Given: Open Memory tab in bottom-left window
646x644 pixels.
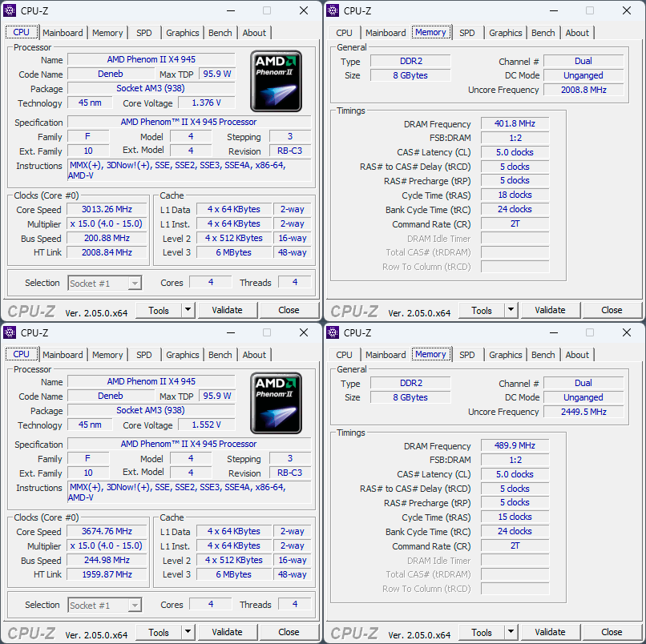Looking at the screenshot, I should click(x=107, y=355).
